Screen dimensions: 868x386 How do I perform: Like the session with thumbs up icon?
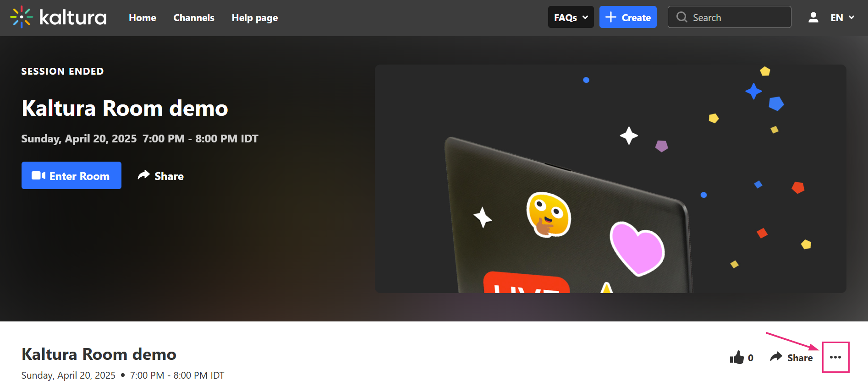point(737,357)
